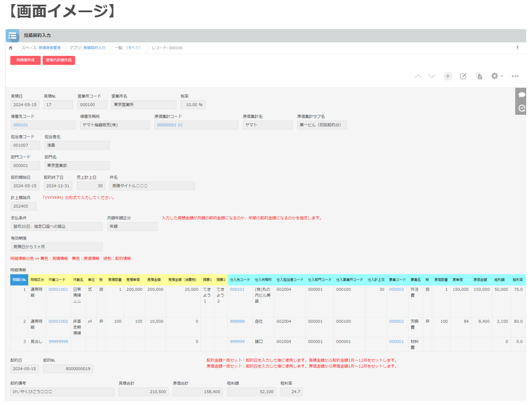532x405 pixels.
Task: Click the 計上開始月 field 202405
Action: 23,207
